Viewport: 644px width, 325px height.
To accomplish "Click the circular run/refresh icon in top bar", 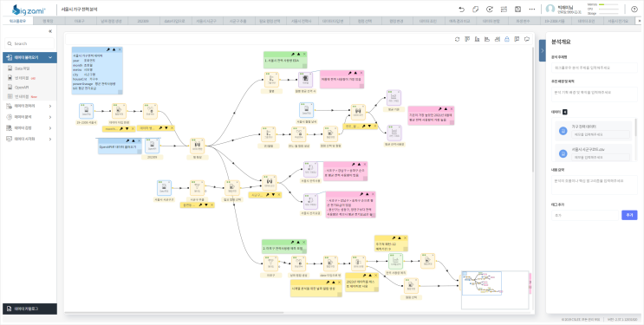I will coord(489,9).
